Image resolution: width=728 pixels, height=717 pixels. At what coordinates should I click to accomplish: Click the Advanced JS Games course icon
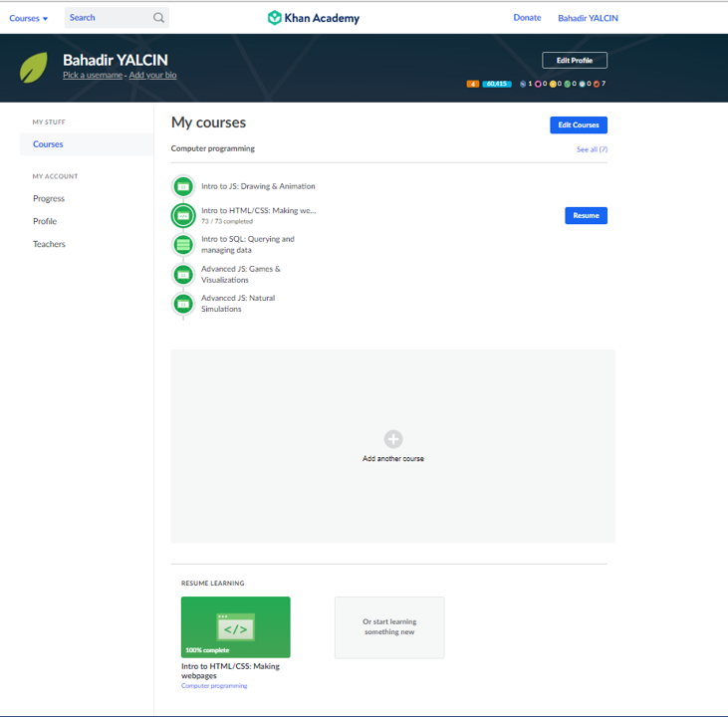point(183,275)
